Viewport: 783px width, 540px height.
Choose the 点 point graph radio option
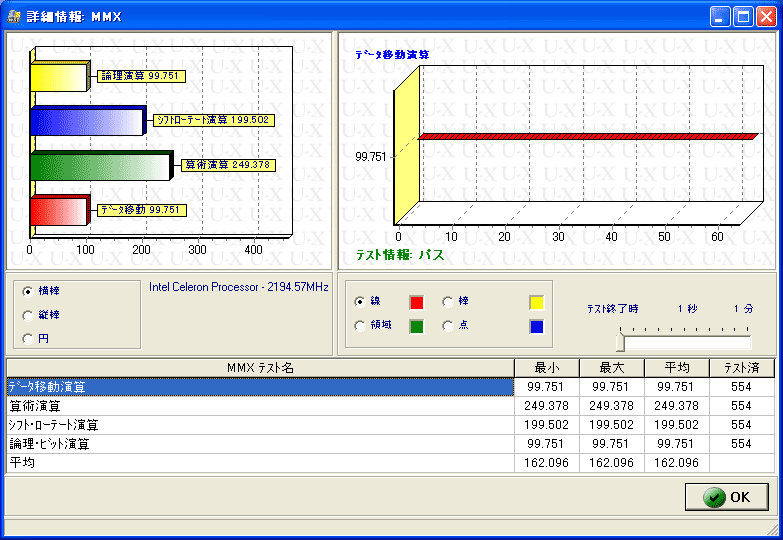coord(448,325)
